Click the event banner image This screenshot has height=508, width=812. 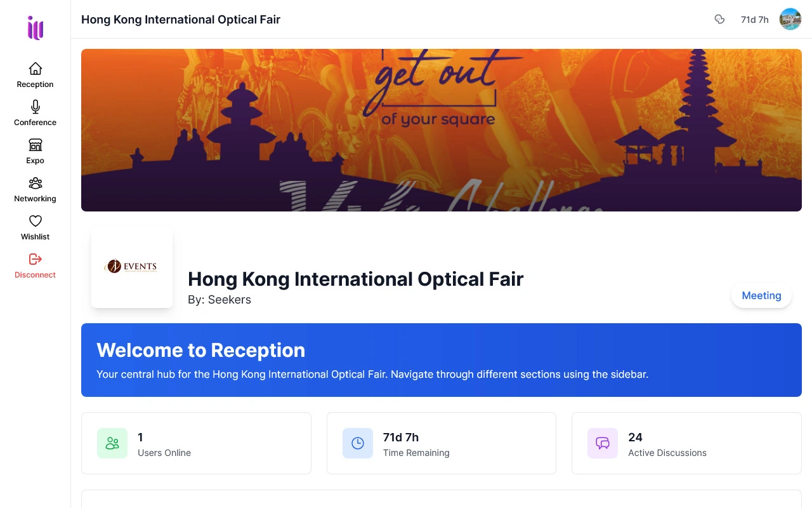pos(441,130)
